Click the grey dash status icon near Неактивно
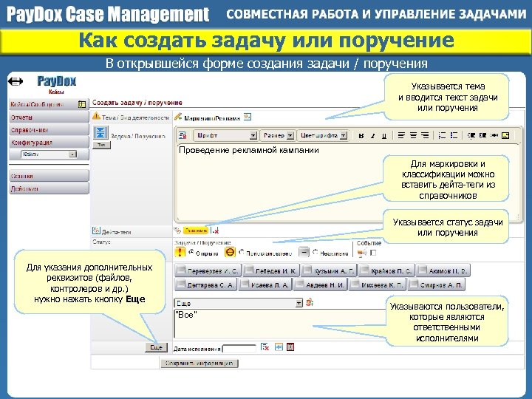The image size is (532, 399). pyautogui.click(x=304, y=253)
